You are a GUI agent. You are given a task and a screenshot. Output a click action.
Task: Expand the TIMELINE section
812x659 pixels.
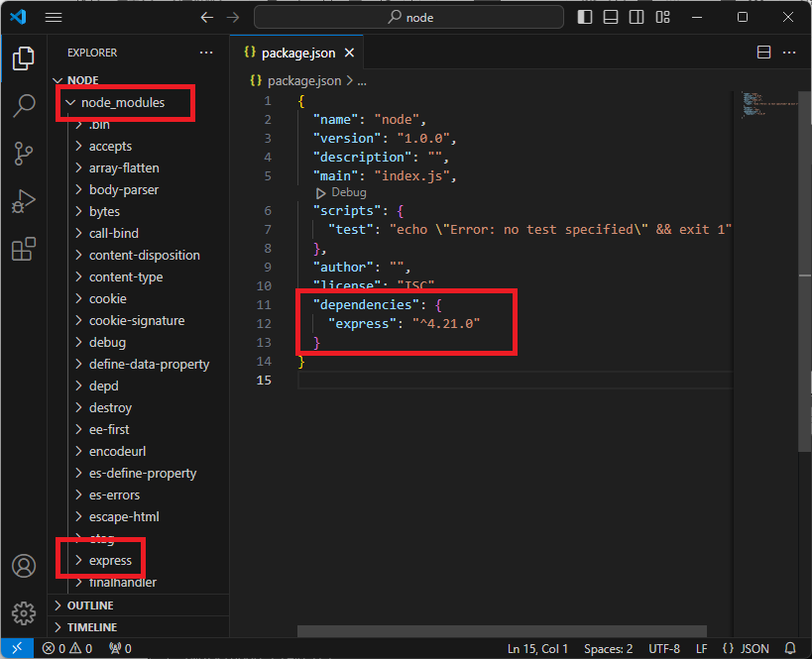click(x=92, y=627)
